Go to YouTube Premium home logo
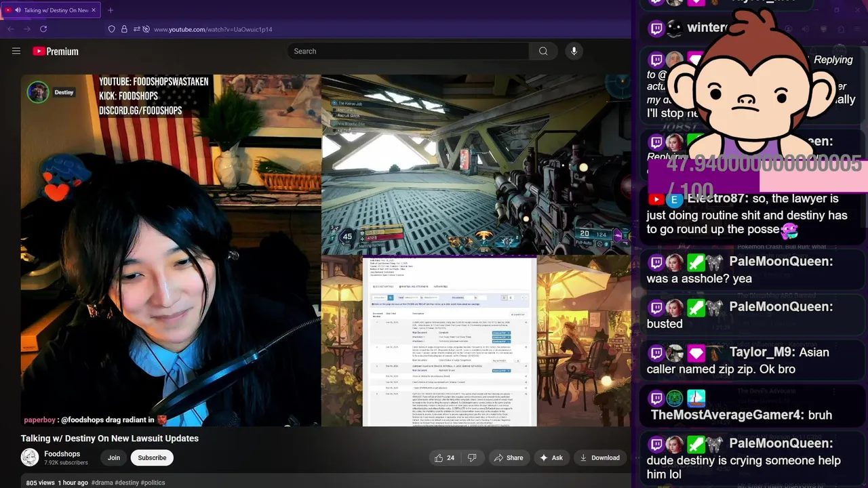 tap(55, 52)
